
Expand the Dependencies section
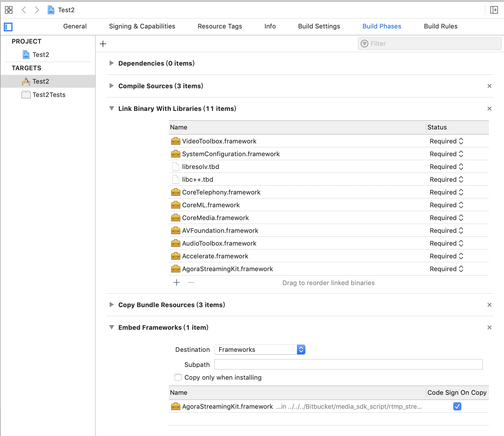(111, 63)
